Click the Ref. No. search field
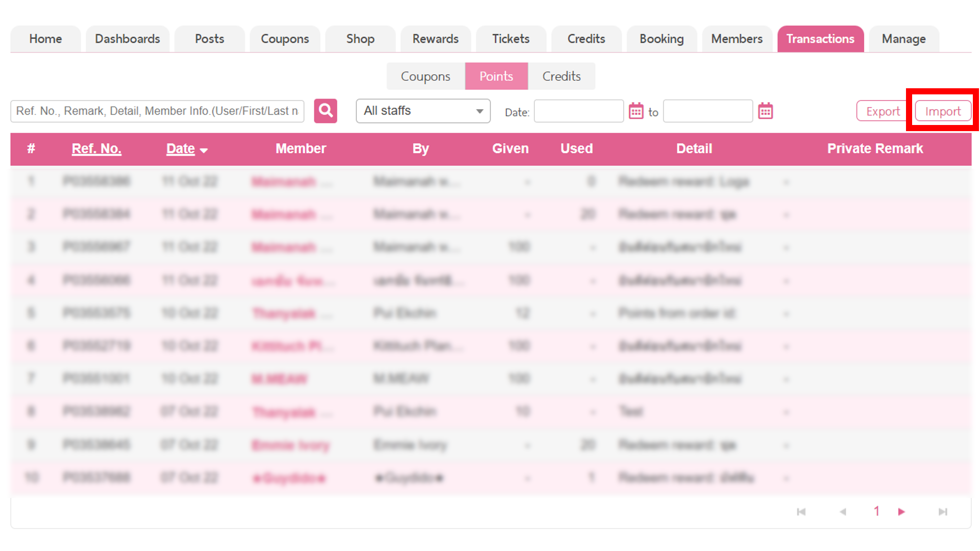 click(157, 111)
